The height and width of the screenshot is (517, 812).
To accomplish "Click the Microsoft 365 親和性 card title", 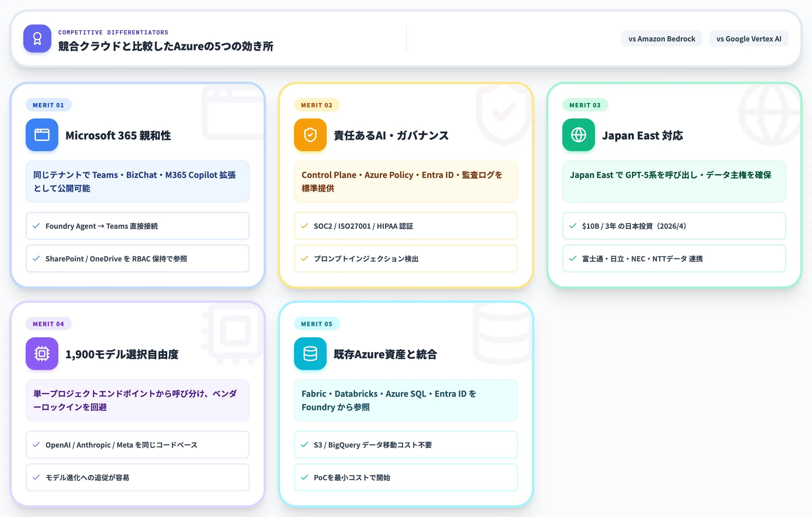I will point(118,136).
